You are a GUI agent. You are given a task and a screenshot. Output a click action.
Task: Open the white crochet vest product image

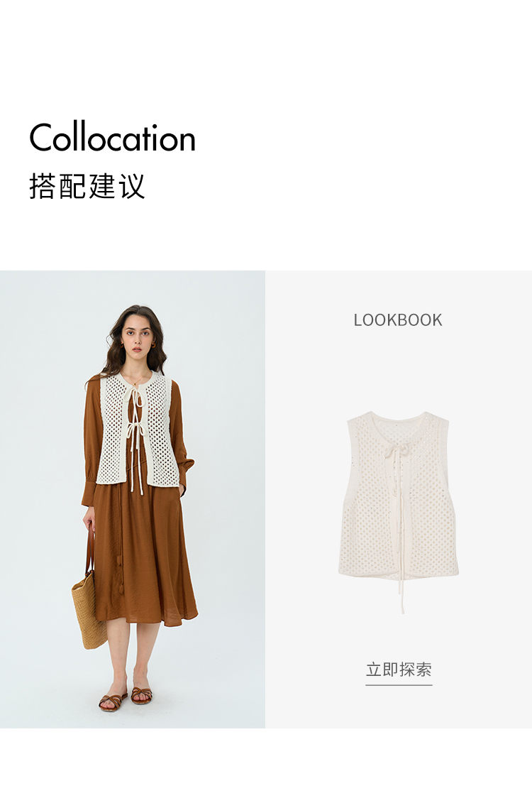coord(399,511)
